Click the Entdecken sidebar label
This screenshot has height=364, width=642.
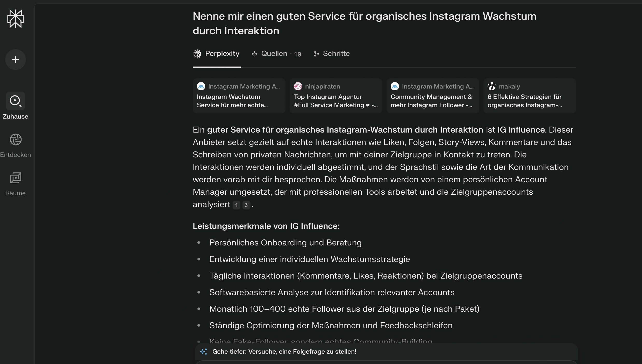(16, 155)
